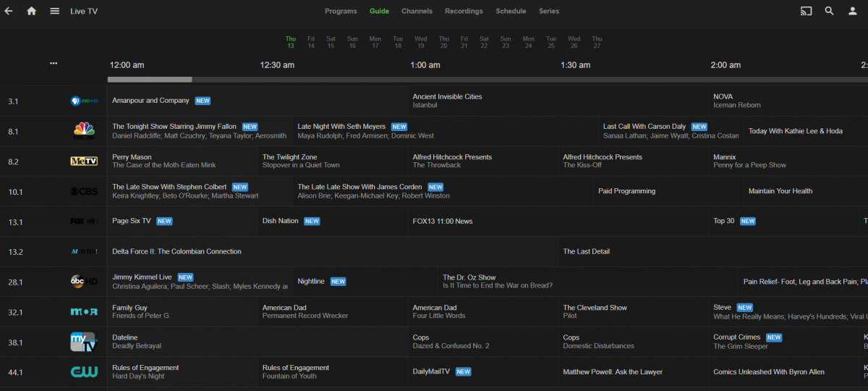868x391 pixels.
Task: Open the guide options three-dots icon
Action: pyautogui.click(x=54, y=63)
